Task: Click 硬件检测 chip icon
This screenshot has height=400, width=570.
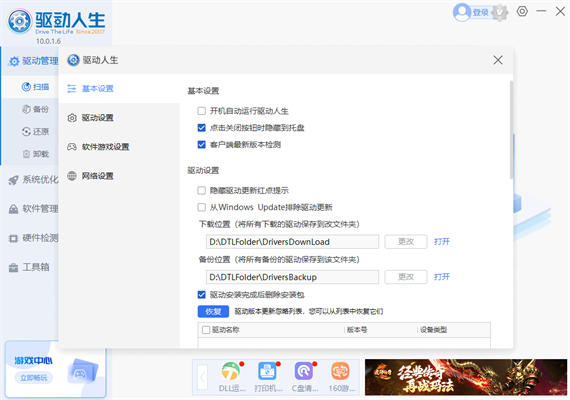Action: pyautogui.click(x=13, y=239)
